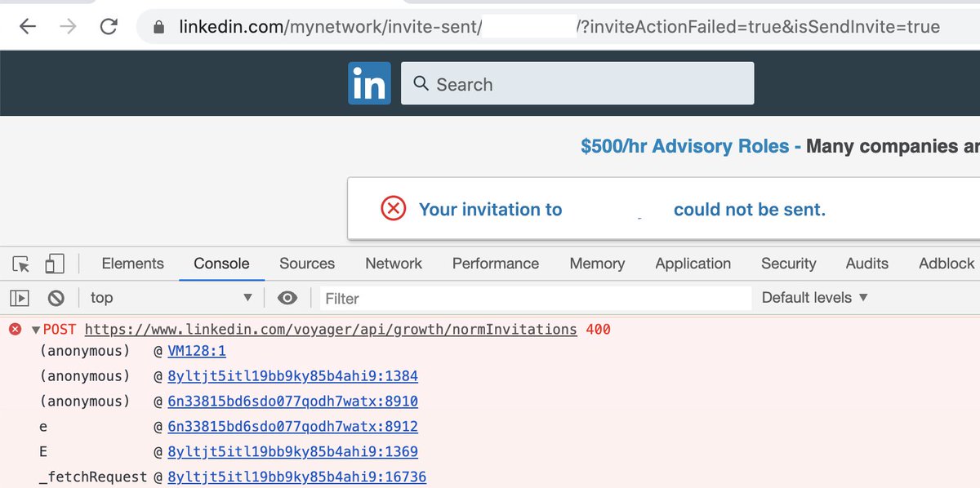Toggle the live expression eye icon
The width and height of the screenshot is (980, 488).
click(x=287, y=298)
